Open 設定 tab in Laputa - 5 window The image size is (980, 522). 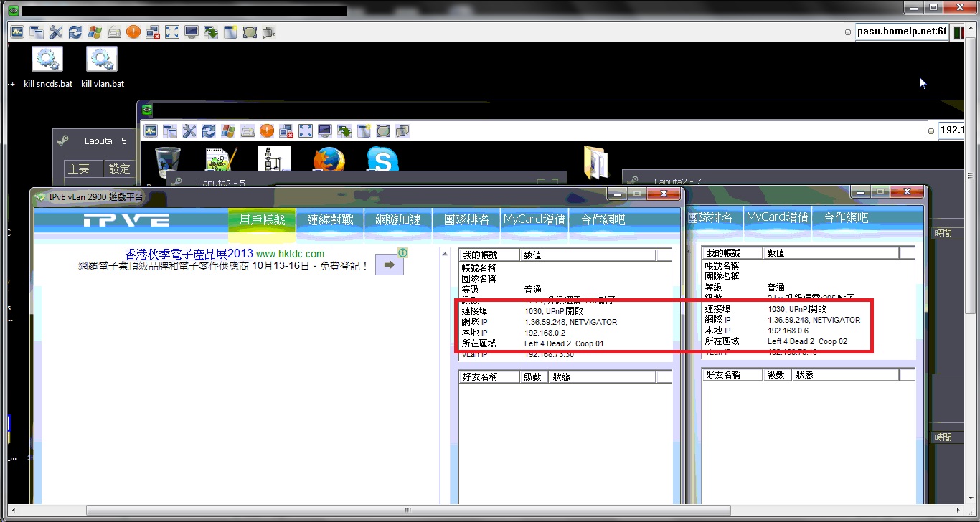click(x=119, y=169)
